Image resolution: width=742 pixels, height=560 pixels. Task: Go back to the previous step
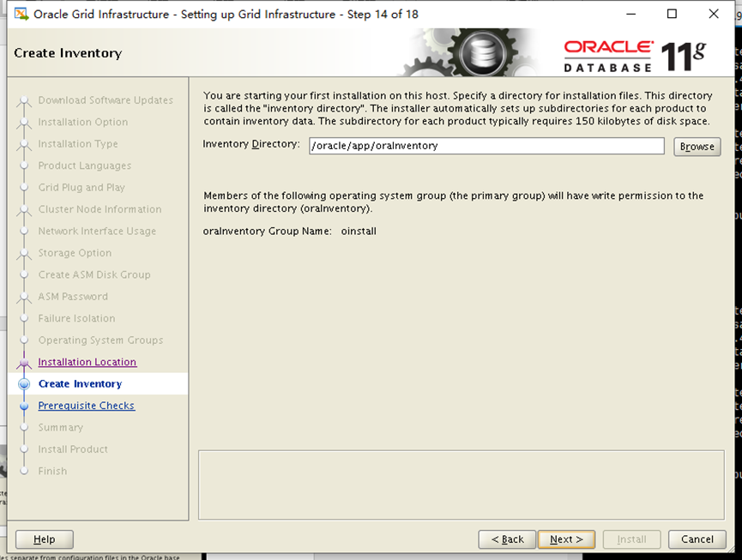pyautogui.click(x=507, y=539)
